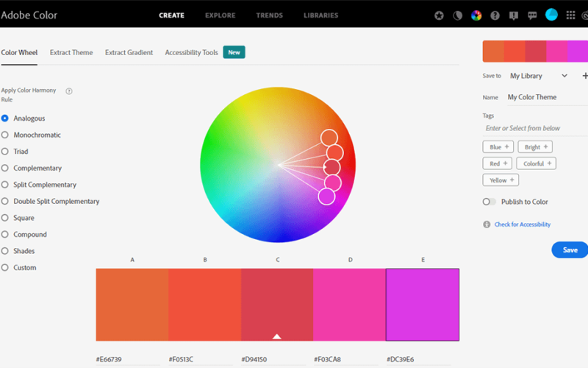Switch to the Extract Gradient tab
The width and height of the screenshot is (588, 368).
(x=129, y=52)
